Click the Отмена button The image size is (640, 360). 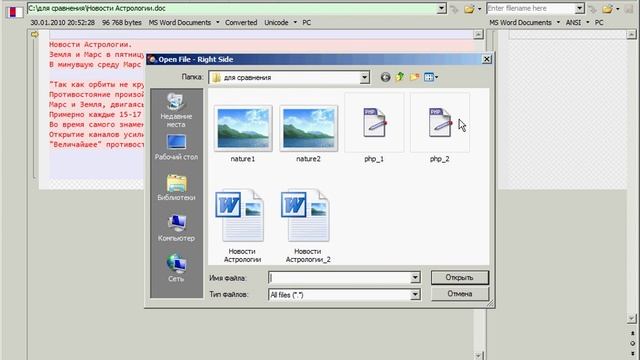(x=460, y=294)
